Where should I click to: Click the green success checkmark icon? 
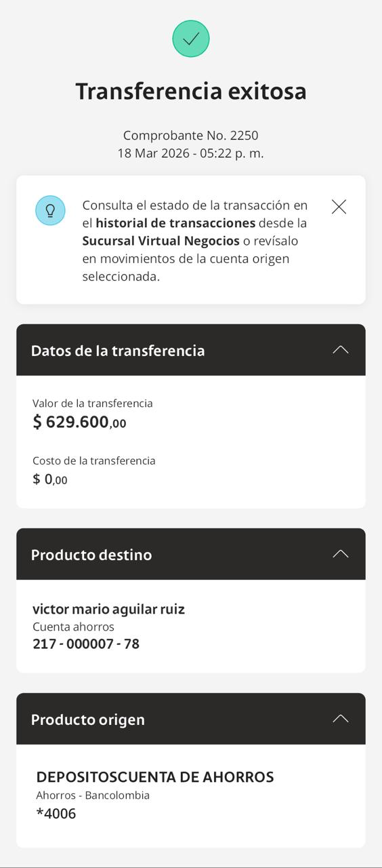[x=191, y=39]
